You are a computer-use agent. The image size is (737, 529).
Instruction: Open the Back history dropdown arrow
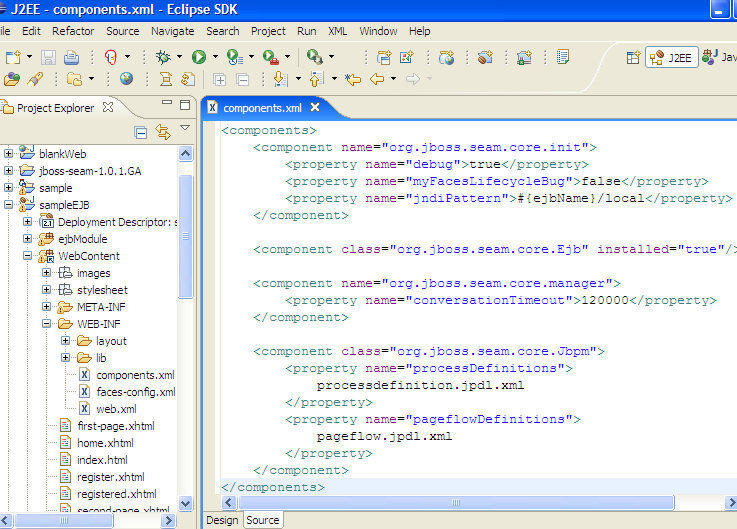[393, 79]
